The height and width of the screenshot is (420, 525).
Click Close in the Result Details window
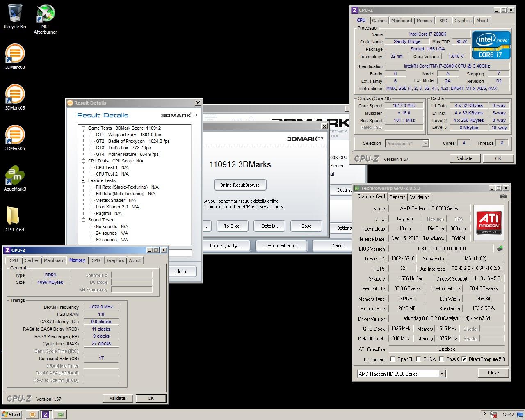point(180,272)
